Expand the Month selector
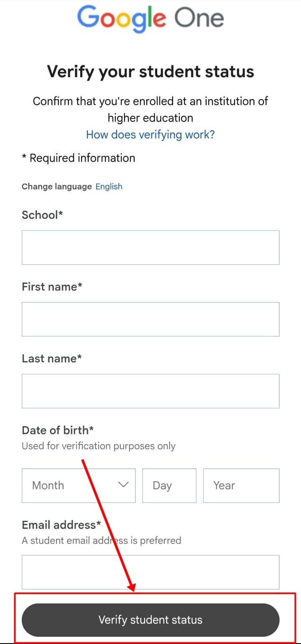 pyautogui.click(x=79, y=485)
